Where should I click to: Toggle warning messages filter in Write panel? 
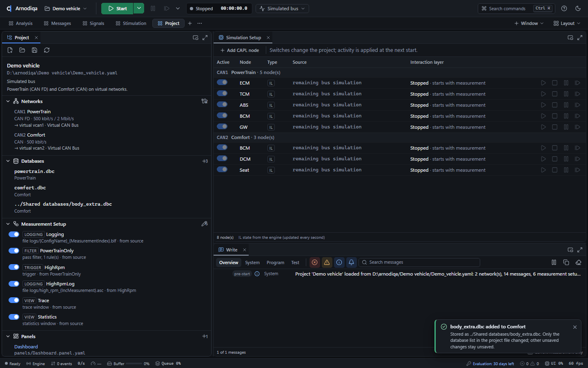click(x=327, y=263)
